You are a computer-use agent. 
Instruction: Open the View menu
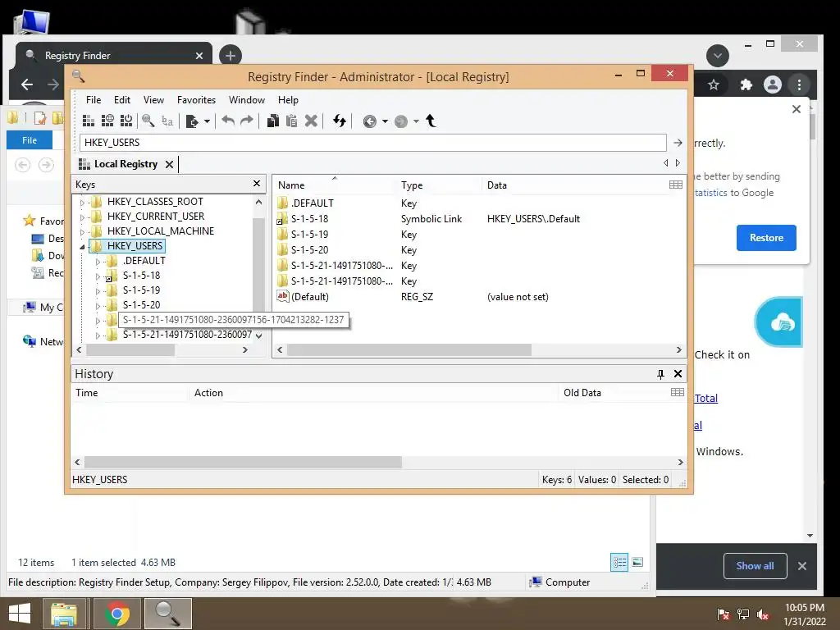(x=153, y=99)
